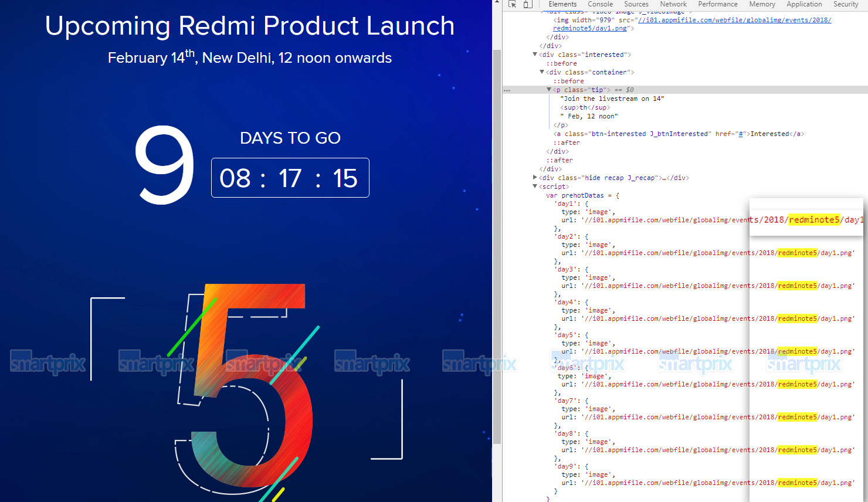Expand the hide recap J_recap div
Screen dimensions: 868x502
pos(535,178)
